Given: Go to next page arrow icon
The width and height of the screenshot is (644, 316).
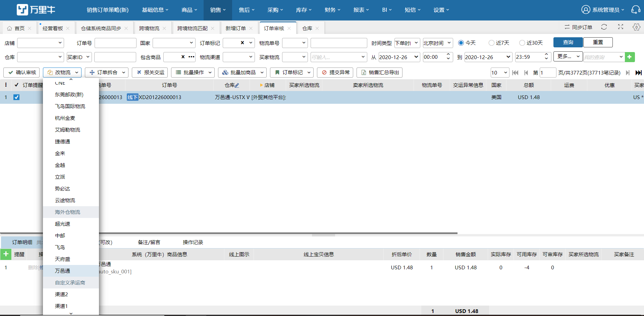Looking at the screenshot, I should (628, 73).
